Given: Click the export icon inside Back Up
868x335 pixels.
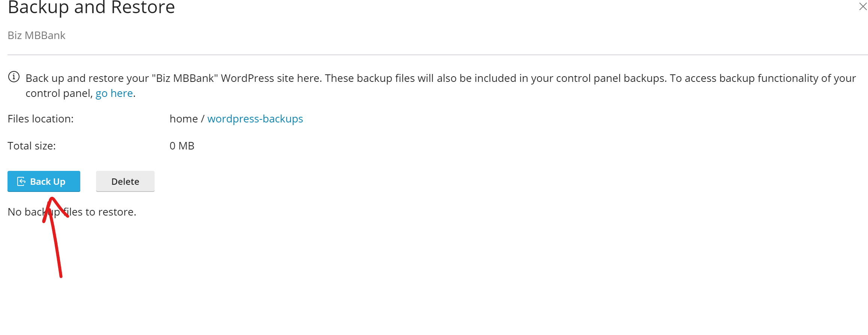Looking at the screenshot, I should click(21, 181).
